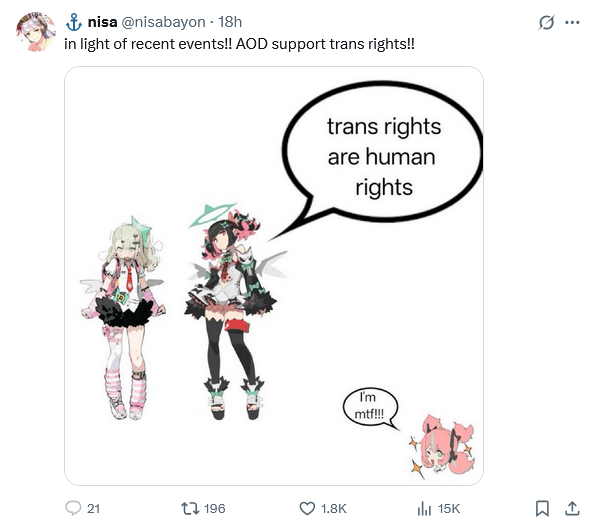The width and height of the screenshot is (598, 530).
Task: Open the reply comment icon
Action: (x=73, y=508)
